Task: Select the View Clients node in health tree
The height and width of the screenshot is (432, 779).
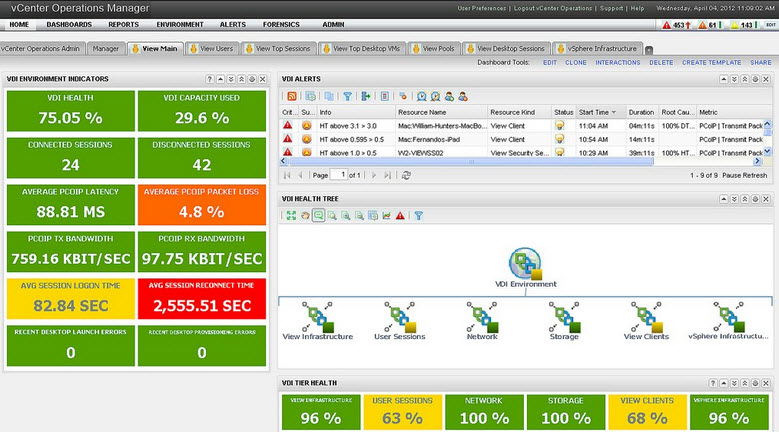Action: [646, 321]
